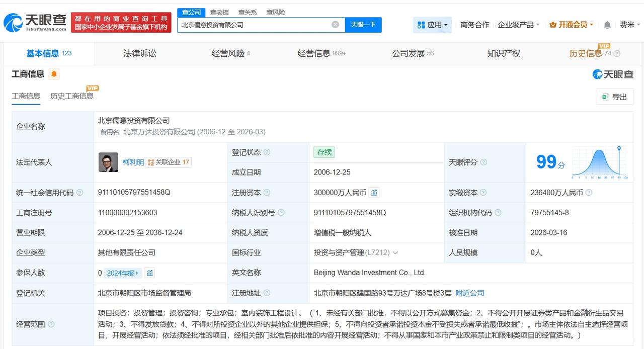Open the 经营信息 tab
Image resolution: width=644 pixels, height=349 pixels.
322,53
